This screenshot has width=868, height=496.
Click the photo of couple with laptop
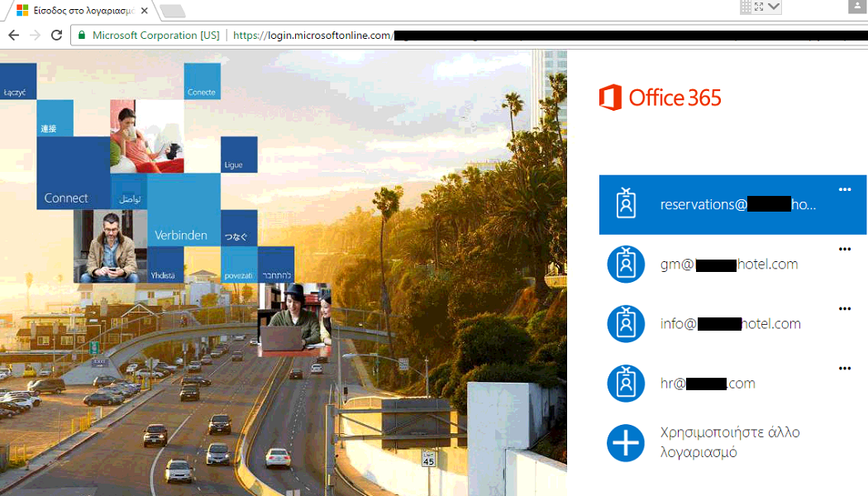pyautogui.click(x=294, y=319)
